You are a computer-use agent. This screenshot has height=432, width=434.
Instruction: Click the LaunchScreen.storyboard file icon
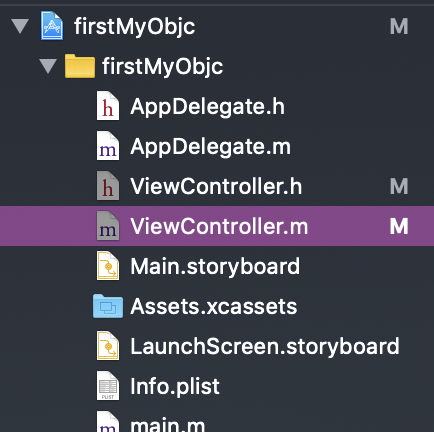point(108,346)
